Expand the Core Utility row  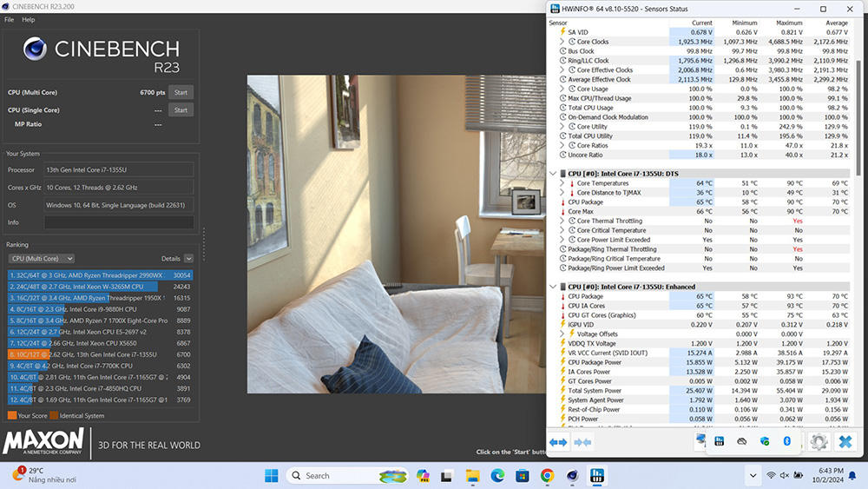coord(562,126)
